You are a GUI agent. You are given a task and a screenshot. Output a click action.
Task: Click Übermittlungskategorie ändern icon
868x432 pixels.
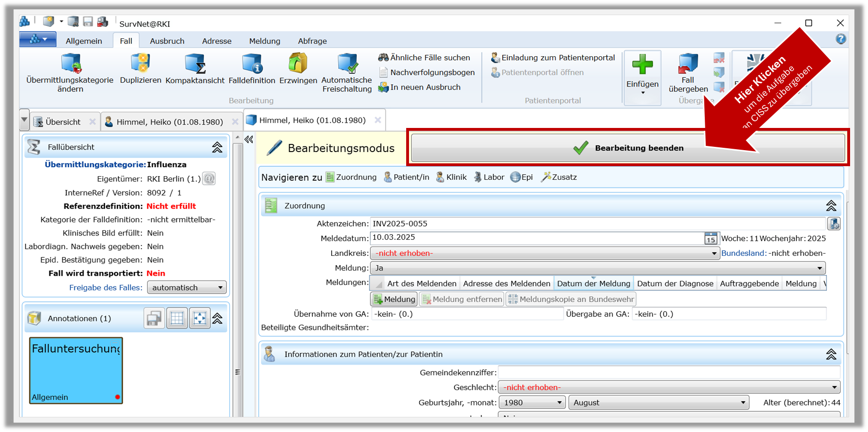coord(70,64)
